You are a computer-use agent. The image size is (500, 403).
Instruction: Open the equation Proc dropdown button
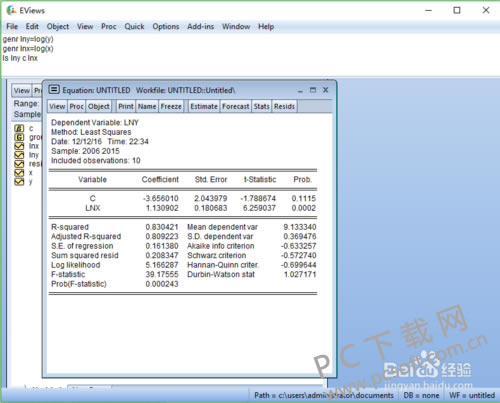click(x=77, y=106)
